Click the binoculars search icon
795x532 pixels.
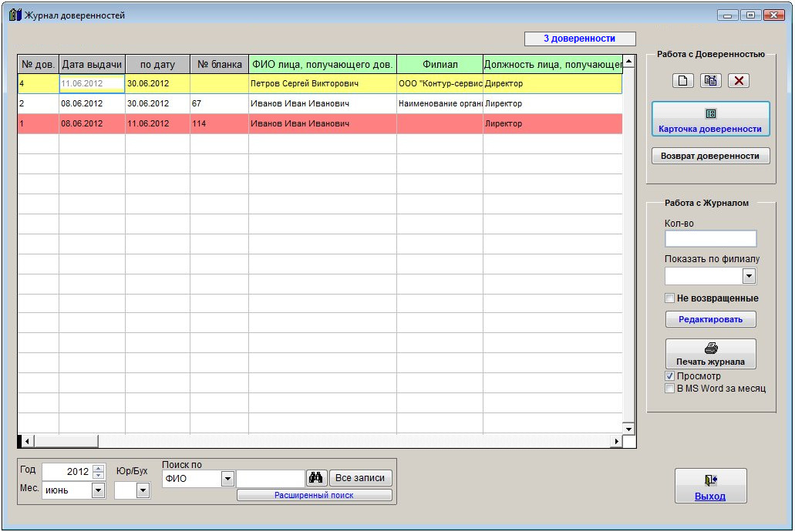316,478
